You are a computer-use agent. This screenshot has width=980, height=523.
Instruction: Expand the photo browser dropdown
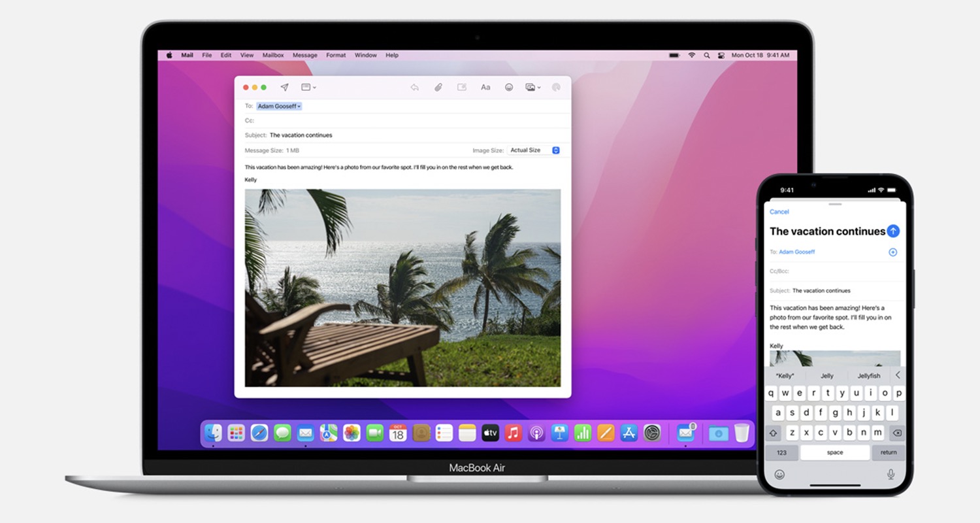(533, 87)
